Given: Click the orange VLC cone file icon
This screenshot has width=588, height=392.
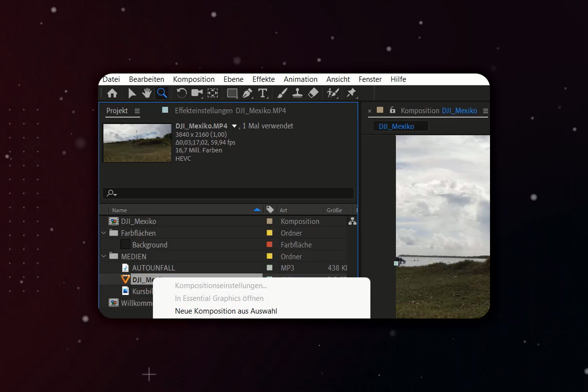Looking at the screenshot, I should [125, 279].
